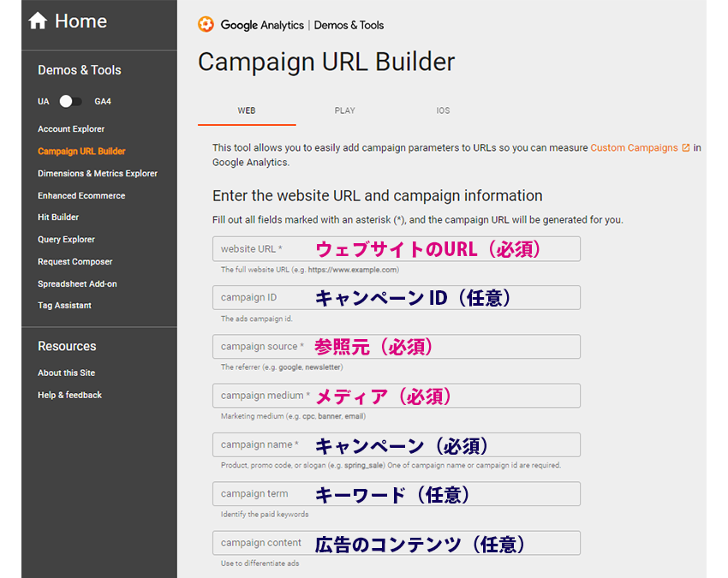Click the UA label beside the switch
Image resolution: width=728 pixels, height=578 pixels.
point(43,101)
